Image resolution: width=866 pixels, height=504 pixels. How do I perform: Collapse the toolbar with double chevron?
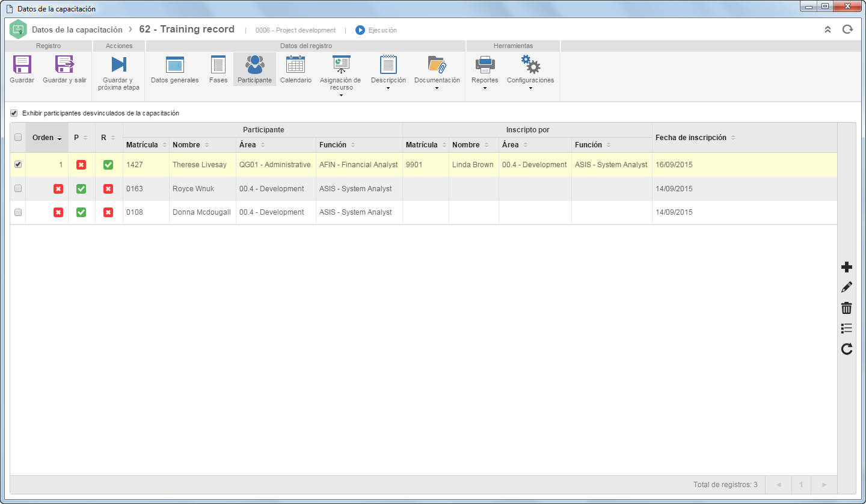(x=828, y=29)
